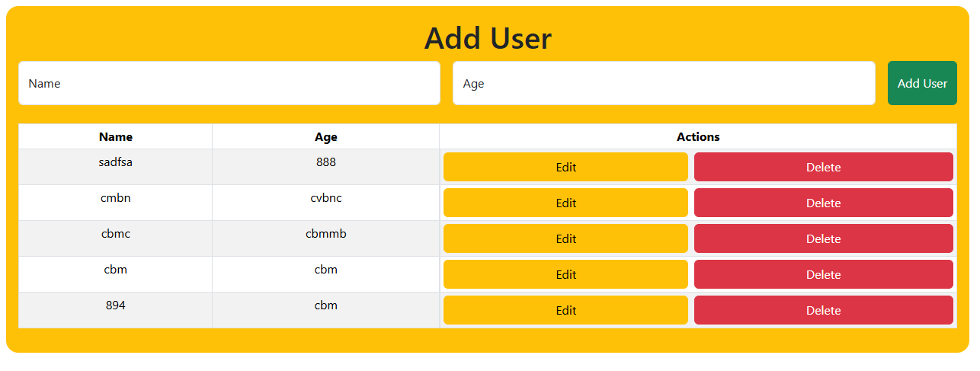Select the age cell showing 888
This screenshot has height=371, width=980.
326,162
